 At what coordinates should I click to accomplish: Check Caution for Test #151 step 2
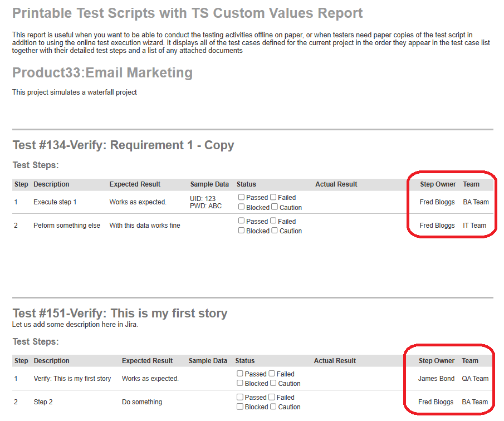point(273,407)
